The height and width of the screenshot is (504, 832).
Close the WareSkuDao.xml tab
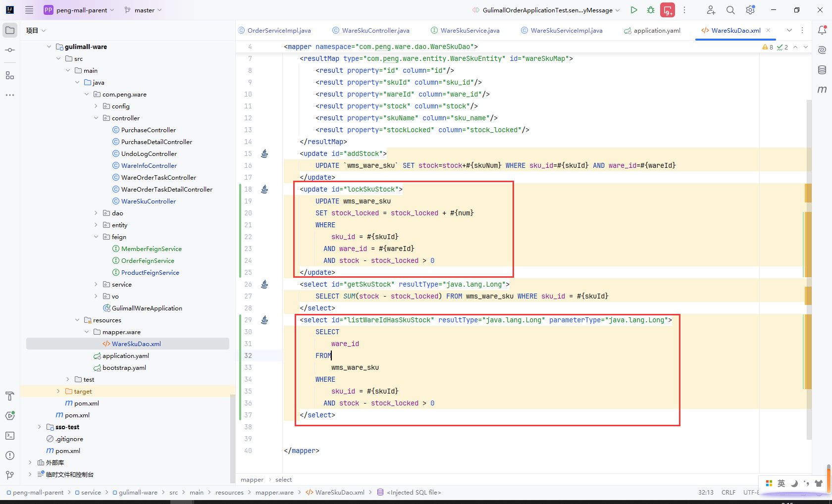[768, 30]
